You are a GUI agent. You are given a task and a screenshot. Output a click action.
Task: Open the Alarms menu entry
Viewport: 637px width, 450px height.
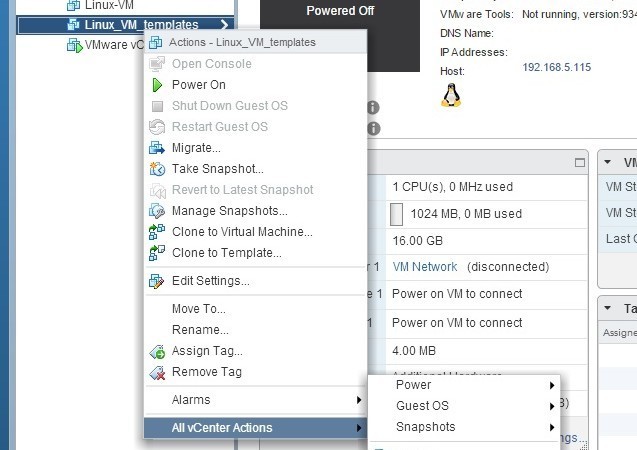(x=256, y=400)
